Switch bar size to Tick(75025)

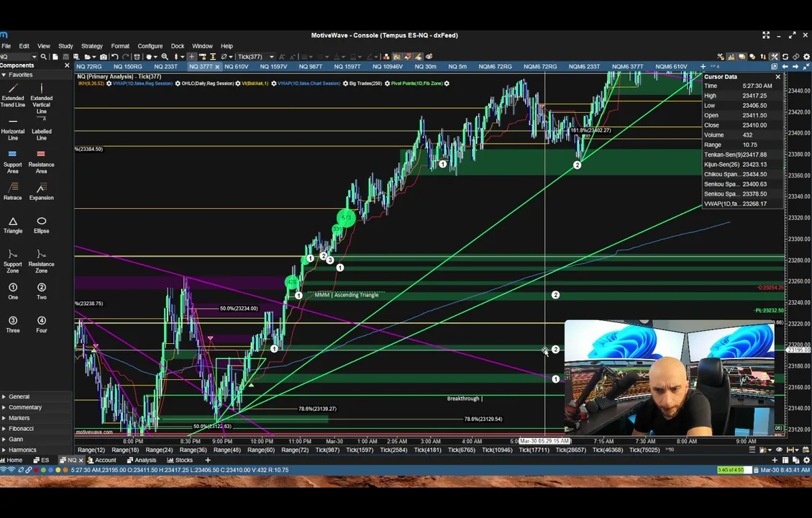(x=644, y=450)
